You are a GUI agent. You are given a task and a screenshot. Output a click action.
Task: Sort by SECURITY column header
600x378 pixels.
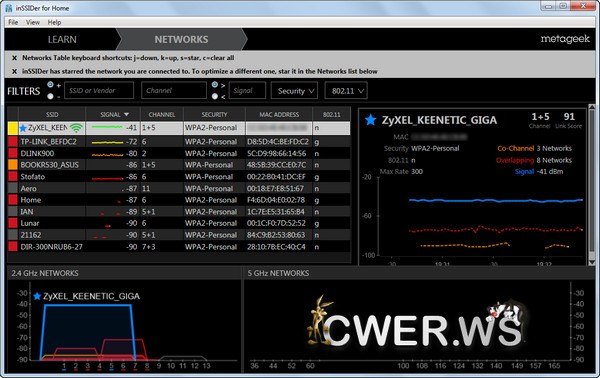214,114
